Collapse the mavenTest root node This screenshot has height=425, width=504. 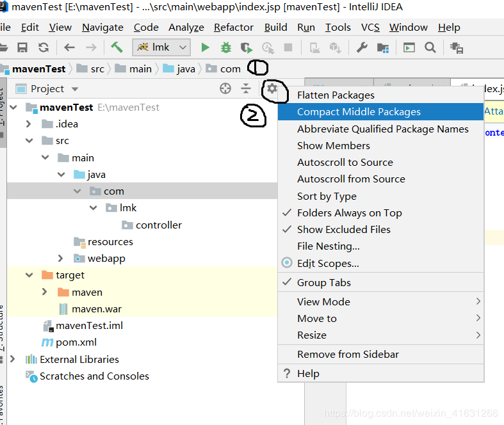[x=13, y=108]
